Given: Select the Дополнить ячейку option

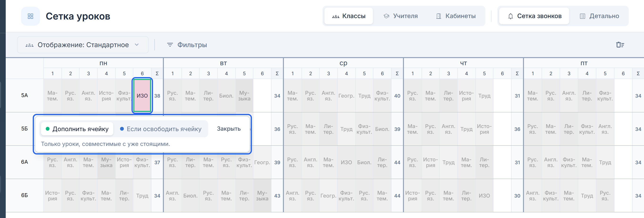Looking at the screenshot, I should (x=77, y=129).
